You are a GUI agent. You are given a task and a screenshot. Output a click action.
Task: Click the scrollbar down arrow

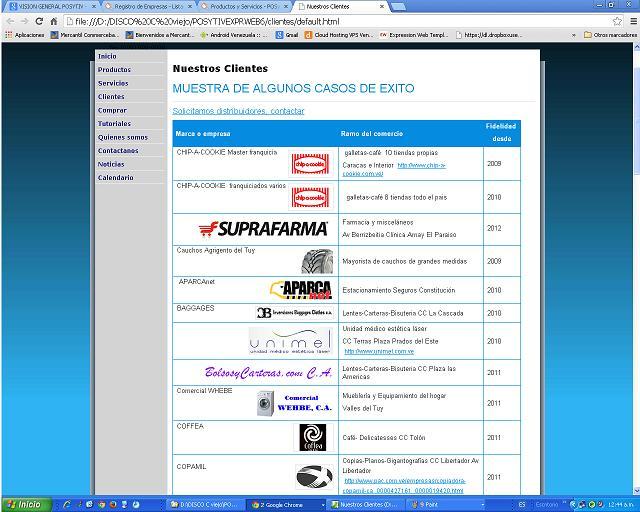[x=636, y=490]
